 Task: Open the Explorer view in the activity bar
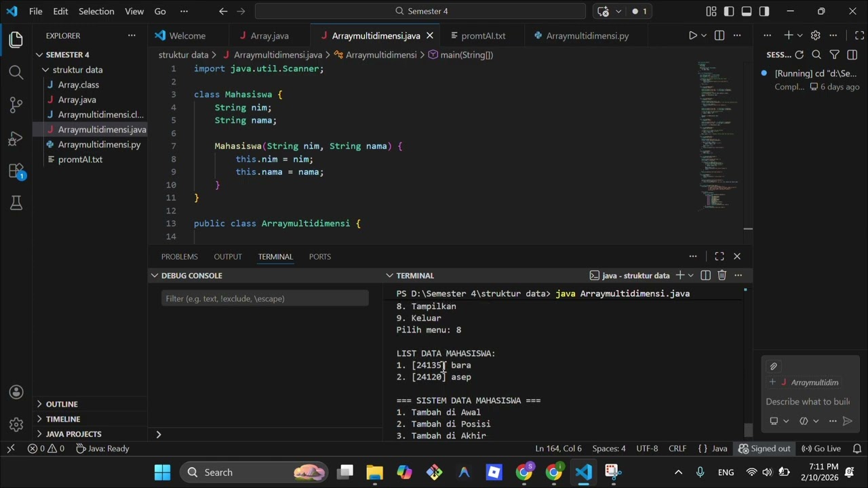[16, 40]
